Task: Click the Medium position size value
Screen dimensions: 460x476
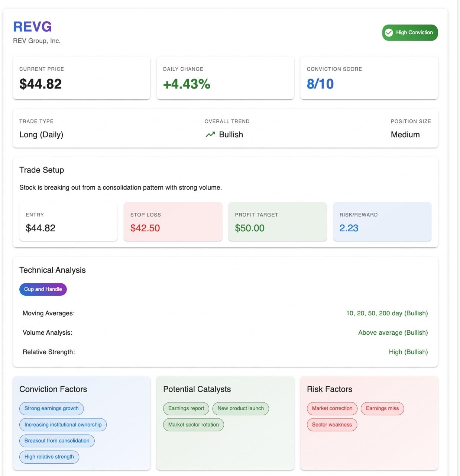Action: pyautogui.click(x=405, y=135)
